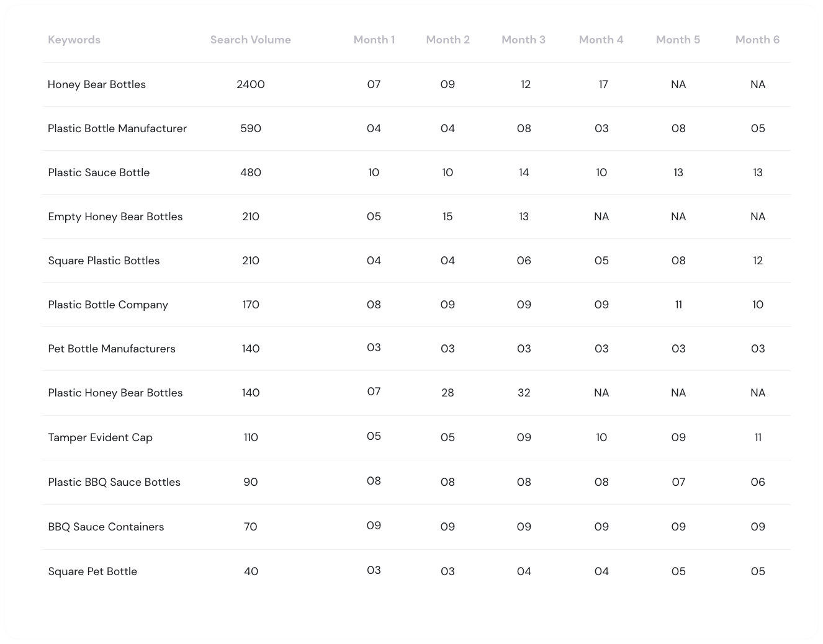Click the Plastic BBQ Sauce Bottles keyword

click(114, 482)
